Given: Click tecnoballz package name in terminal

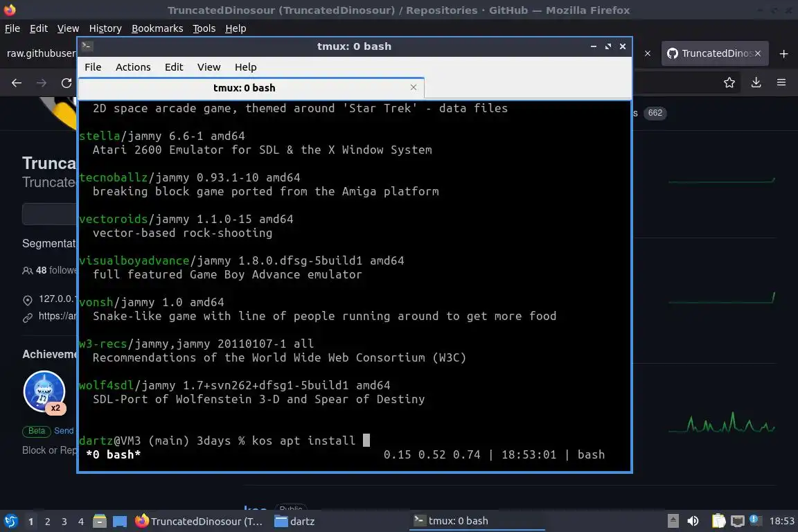Looking at the screenshot, I should [x=113, y=177].
